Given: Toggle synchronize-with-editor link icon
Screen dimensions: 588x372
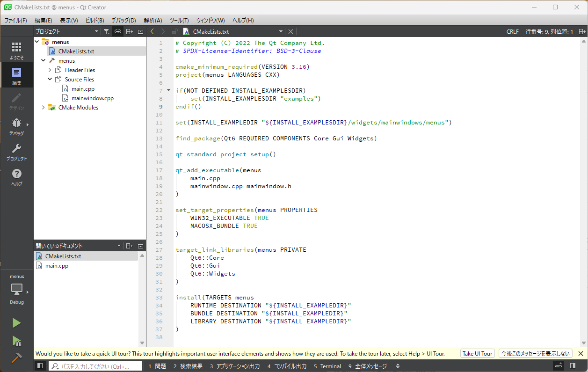Looking at the screenshot, I should tap(118, 31).
